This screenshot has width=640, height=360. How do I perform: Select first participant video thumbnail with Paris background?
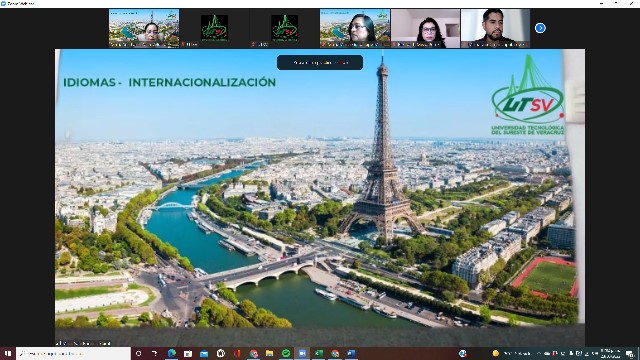click(x=144, y=28)
